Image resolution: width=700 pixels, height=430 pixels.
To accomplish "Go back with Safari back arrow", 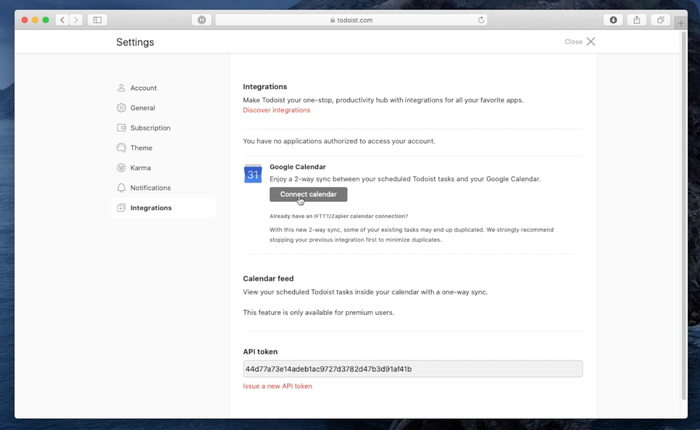I will [x=62, y=20].
